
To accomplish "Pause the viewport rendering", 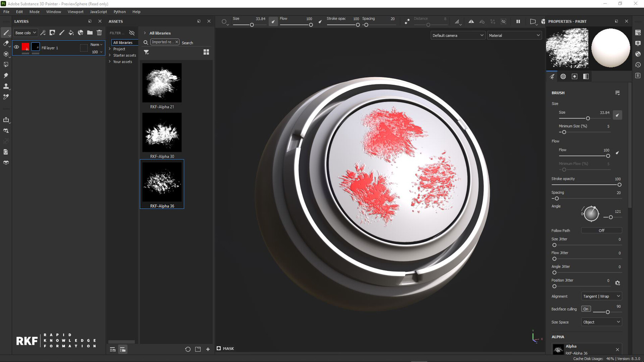I will click(518, 21).
